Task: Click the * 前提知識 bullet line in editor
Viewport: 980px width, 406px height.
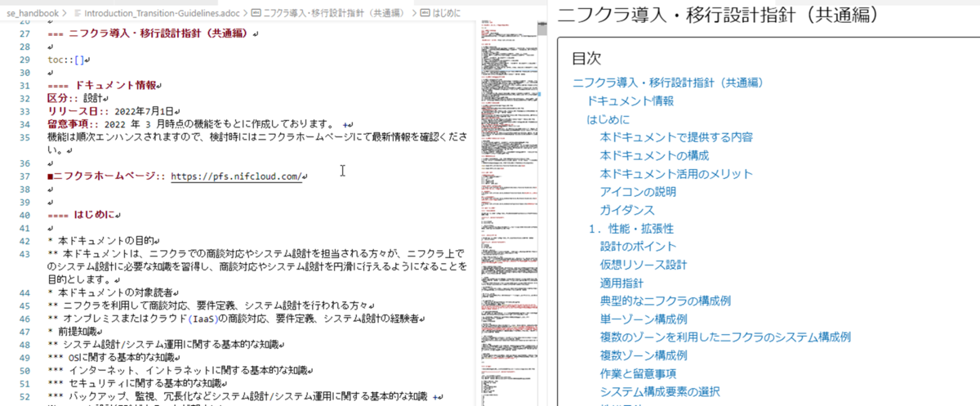Action: (71, 332)
